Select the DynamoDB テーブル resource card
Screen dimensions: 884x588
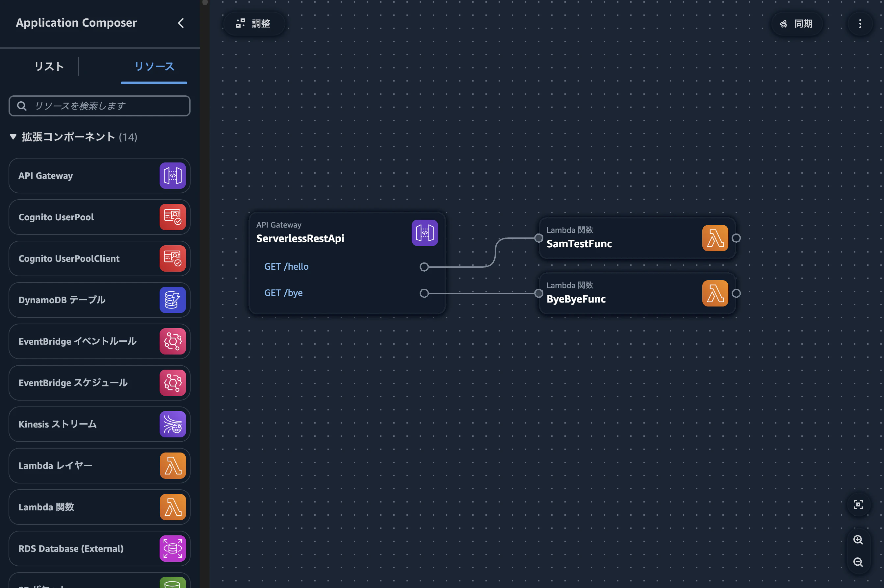pyautogui.click(x=99, y=300)
